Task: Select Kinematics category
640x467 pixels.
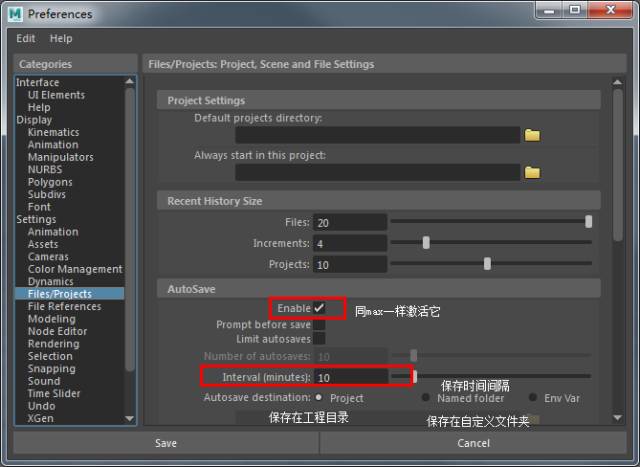Action: point(53,132)
